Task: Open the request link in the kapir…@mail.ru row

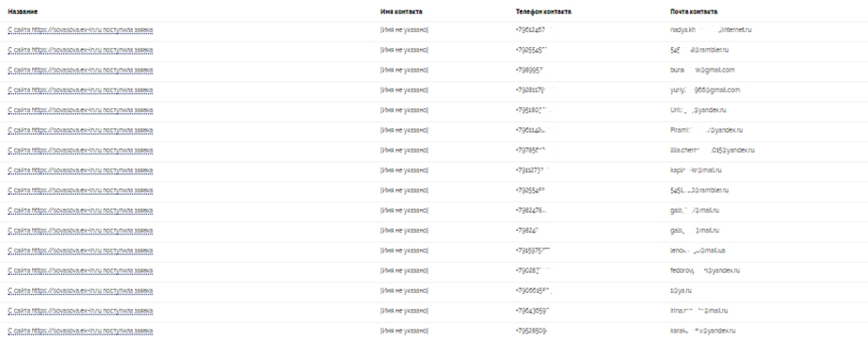Action: tap(80, 170)
